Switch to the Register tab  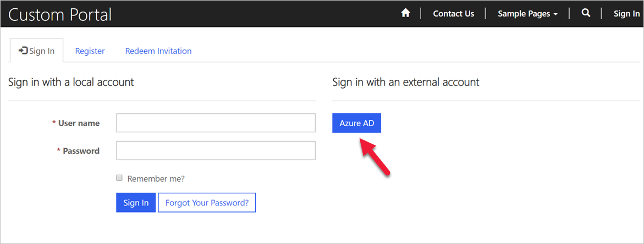click(90, 51)
